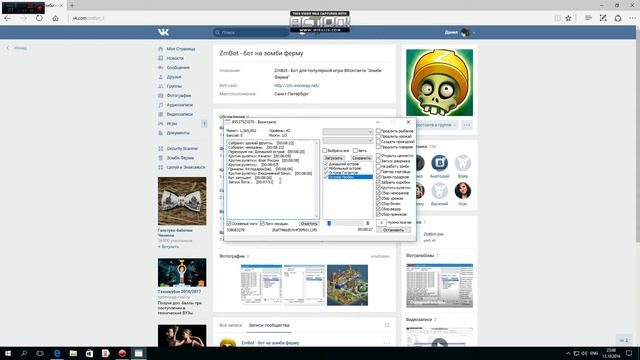
Task: Go back in the Edge browser
Action: (8, 18)
